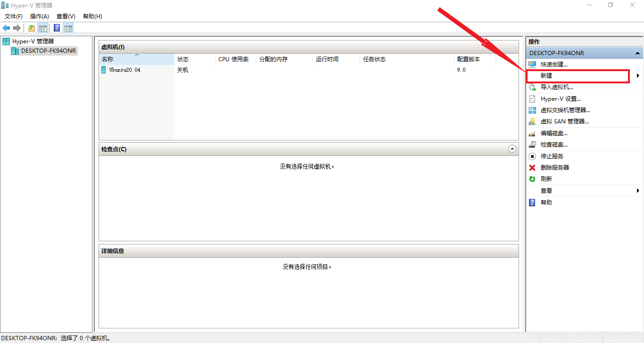The image size is (644, 343).
Task: Choose 导入虚拟机... action
Action: point(557,87)
